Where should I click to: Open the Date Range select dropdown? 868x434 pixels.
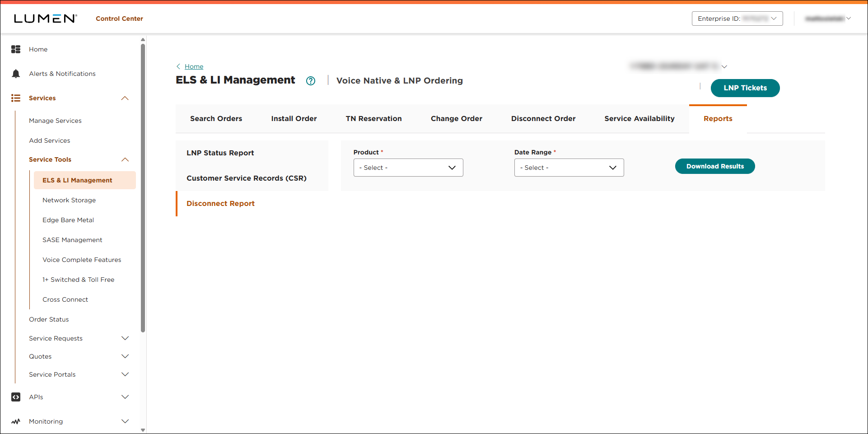tap(569, 167)
